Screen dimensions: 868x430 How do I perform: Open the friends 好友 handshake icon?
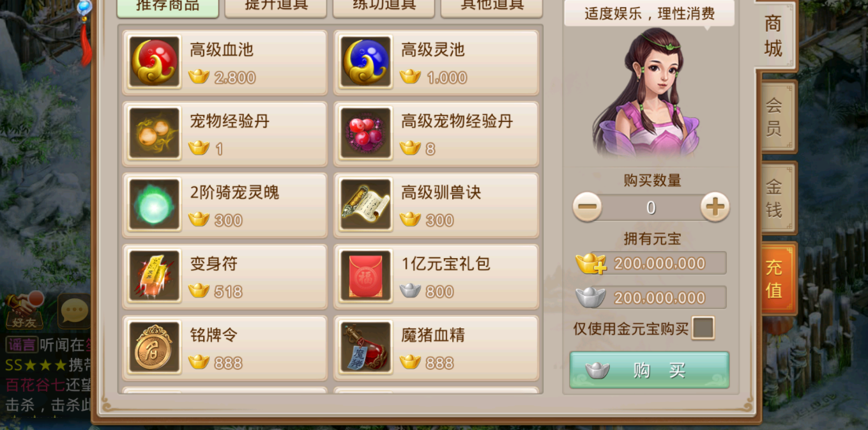click(24, 311)
